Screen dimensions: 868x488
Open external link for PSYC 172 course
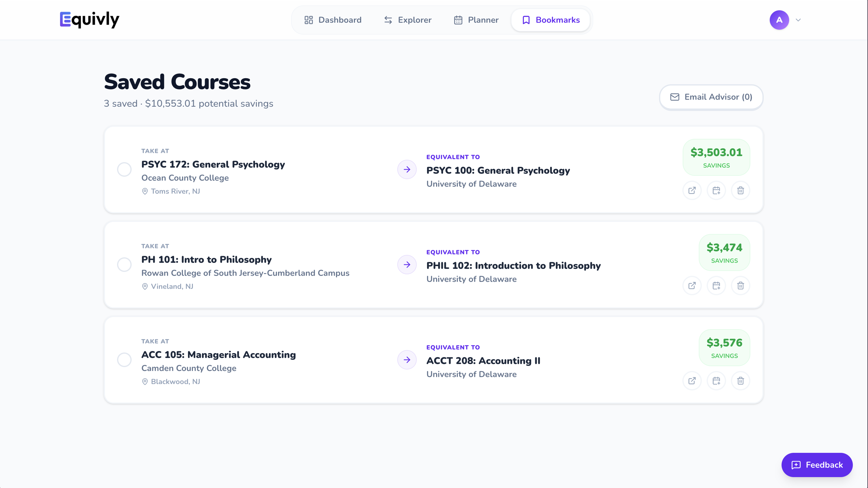coord(692,191)
